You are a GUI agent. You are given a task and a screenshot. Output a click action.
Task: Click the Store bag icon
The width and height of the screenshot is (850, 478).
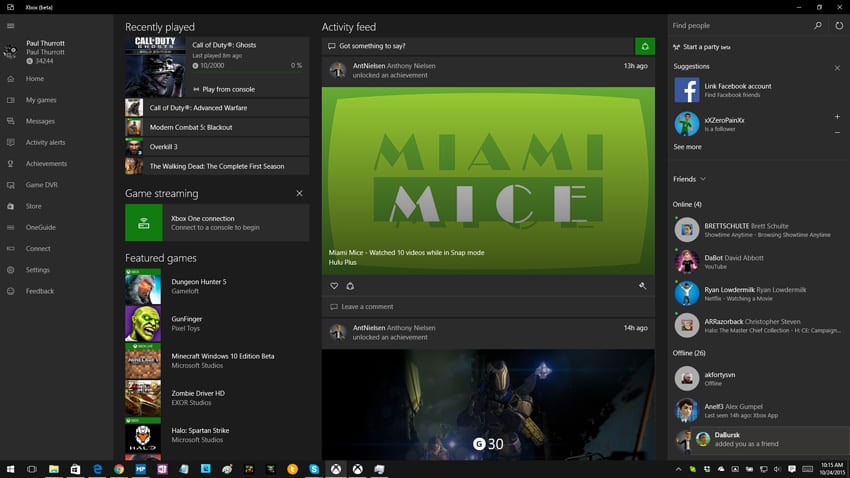tap(11, 206)
